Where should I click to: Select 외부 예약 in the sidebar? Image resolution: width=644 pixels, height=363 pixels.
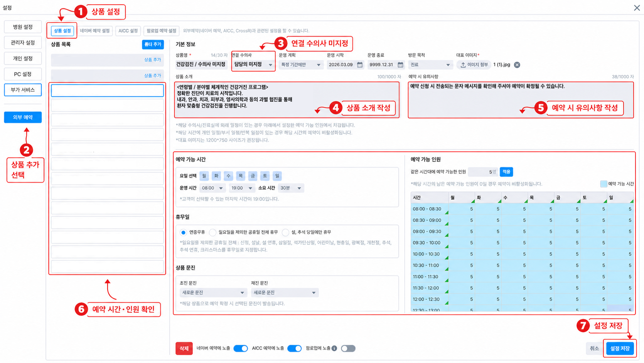[23, 117]
